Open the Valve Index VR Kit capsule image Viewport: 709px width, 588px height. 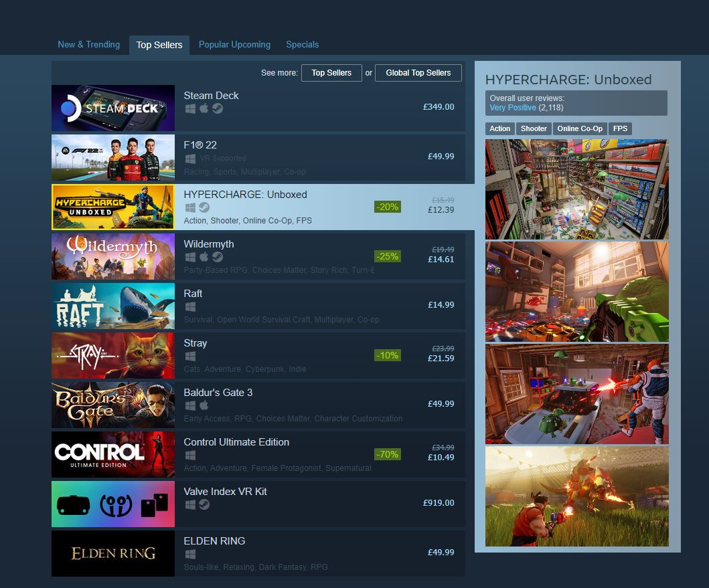tap(113, 504)
